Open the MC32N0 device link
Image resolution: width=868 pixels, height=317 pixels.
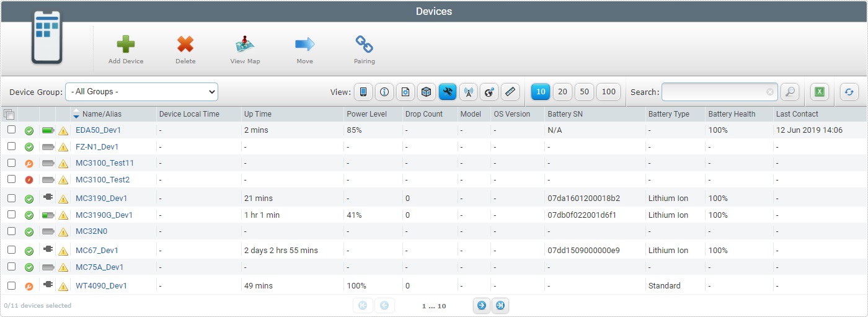[91, 231]
